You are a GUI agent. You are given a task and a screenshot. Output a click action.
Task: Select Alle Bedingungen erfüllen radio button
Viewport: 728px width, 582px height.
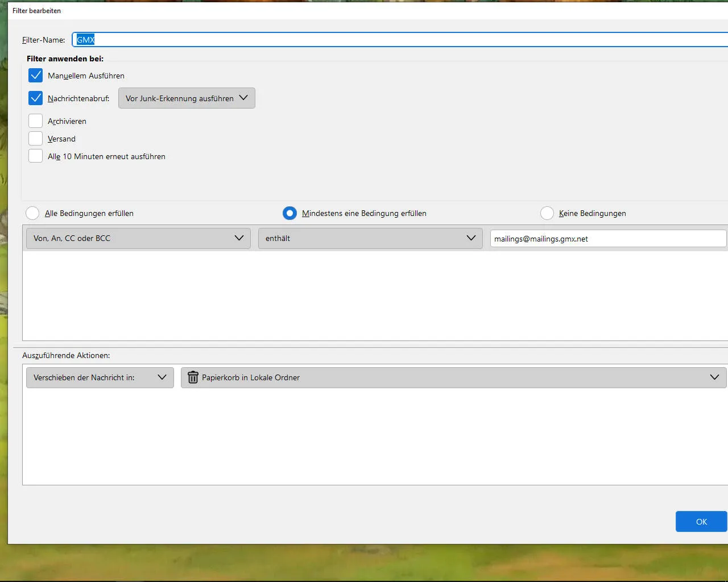[x=32, y=213]
